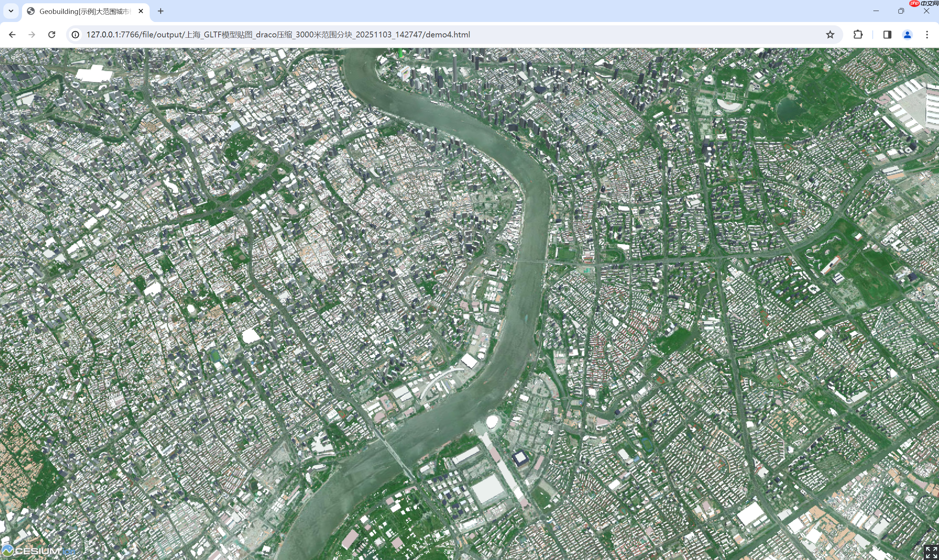The height and width of the screenshot is (560, 939).
Task: Open the user profile avatar
Action: (x=907, y=35)
